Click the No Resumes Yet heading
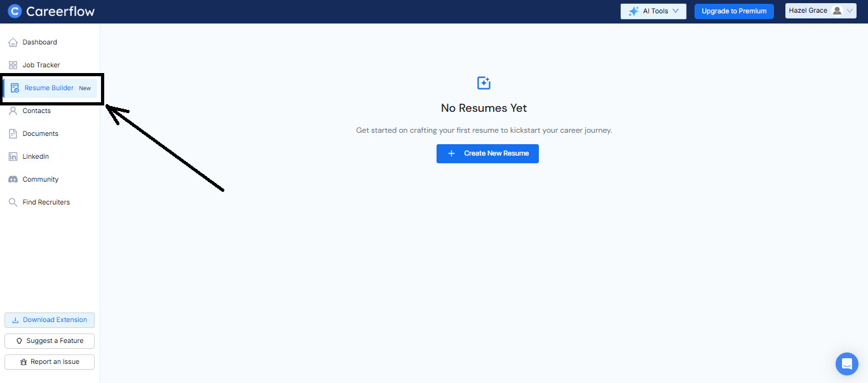 tap(484, 108)
